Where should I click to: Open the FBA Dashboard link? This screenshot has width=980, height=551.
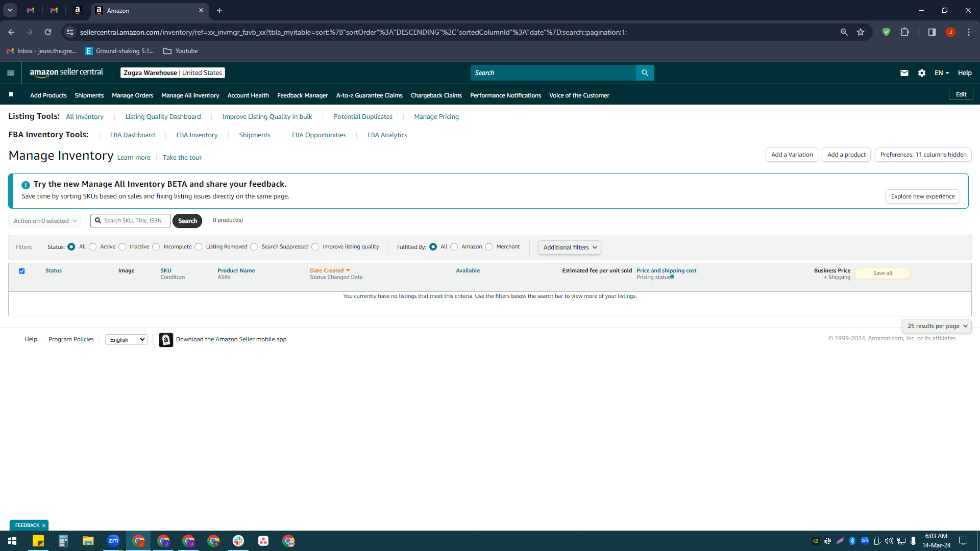[x=133, y=135]
